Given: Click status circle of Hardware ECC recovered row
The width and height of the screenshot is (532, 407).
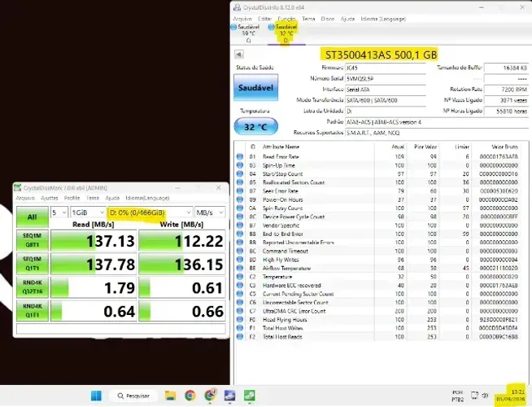Looking at the screenshot, I should (240, 285).
